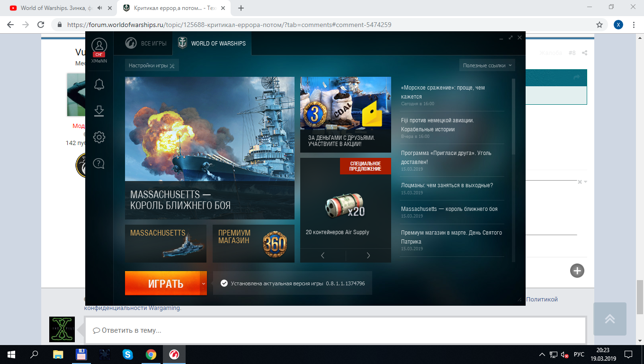The height and width of the screenshot is (364, 644).
Task: Show previous special offer arrow
Action: pyautogui.click(x=323, y=255)
